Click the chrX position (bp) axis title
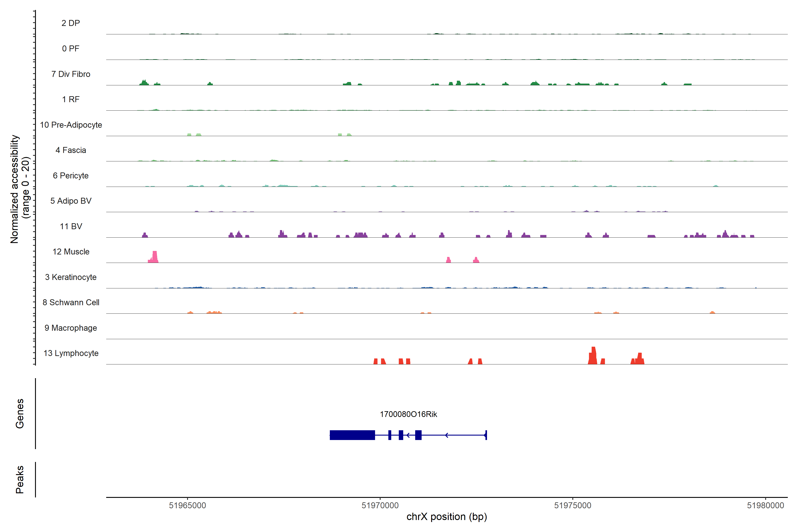798x532 pixels. 446,517
